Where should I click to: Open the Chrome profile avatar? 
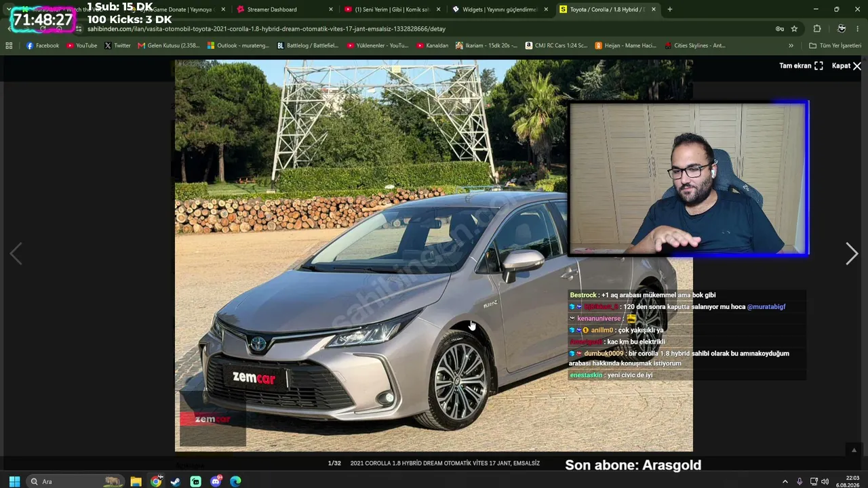tap(842, 28)
